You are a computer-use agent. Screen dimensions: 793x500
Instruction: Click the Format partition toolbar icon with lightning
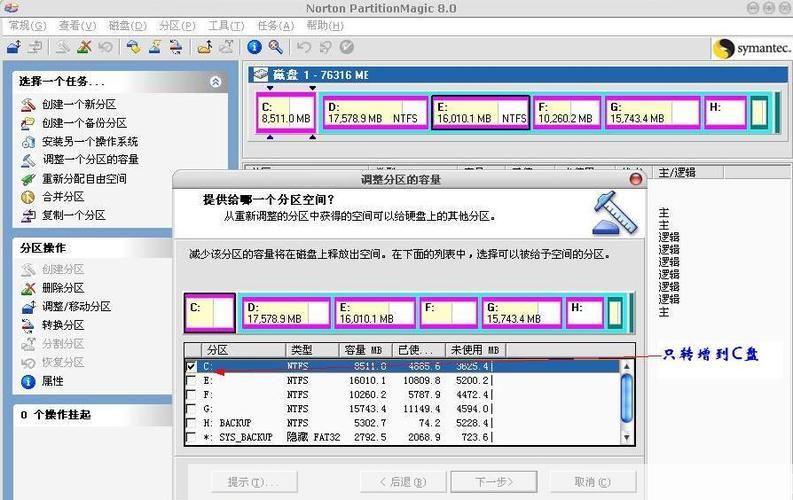click(x=155, y=47)
